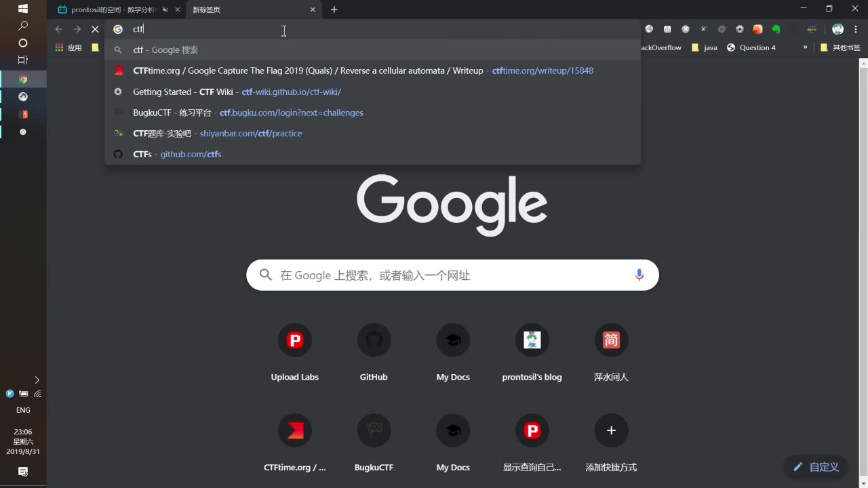Open the second-row My Docs shortcut

(x=453, y=443)
